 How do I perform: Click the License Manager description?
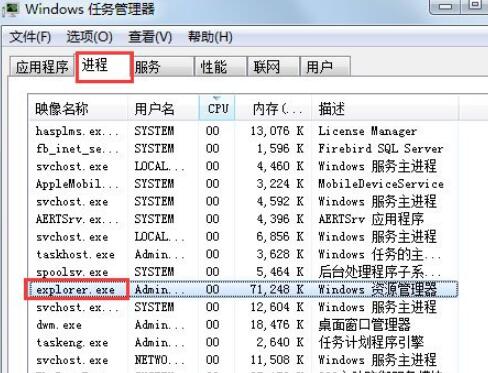[x=367, y=131]
